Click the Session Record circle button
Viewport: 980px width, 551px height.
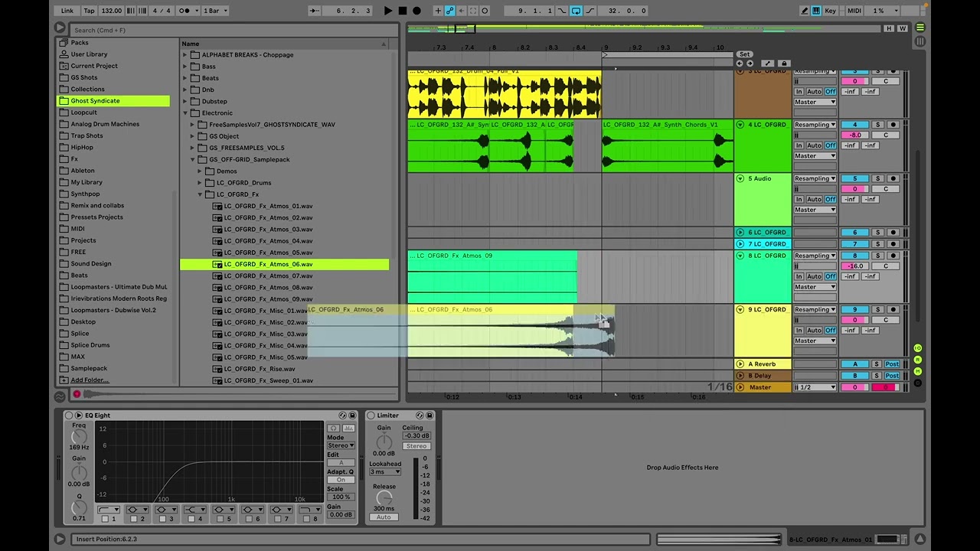485,11
